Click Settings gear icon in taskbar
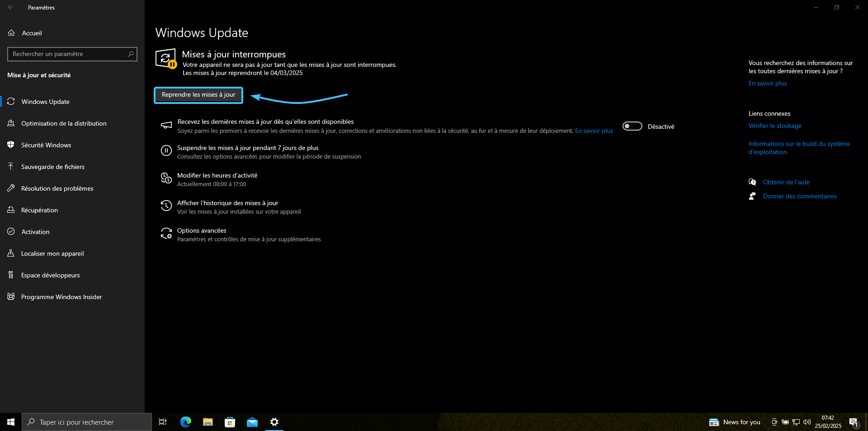The image size is (868, 431). coord(274,422)
